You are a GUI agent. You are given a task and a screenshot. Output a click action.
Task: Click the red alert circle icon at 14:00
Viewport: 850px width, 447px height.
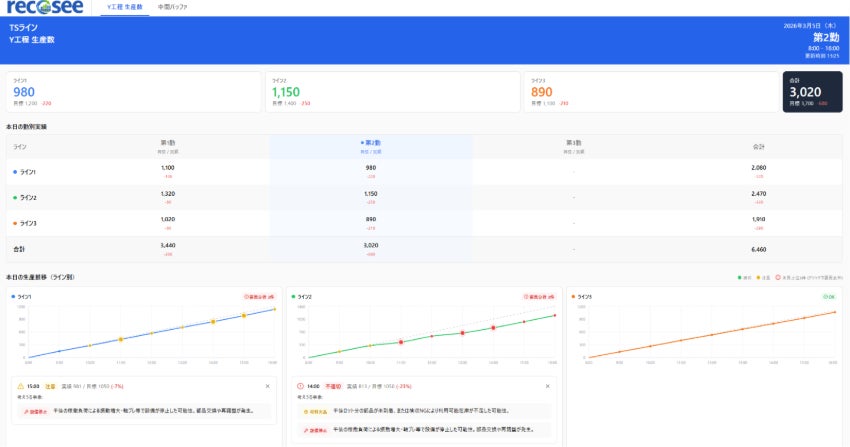(300, 386)
